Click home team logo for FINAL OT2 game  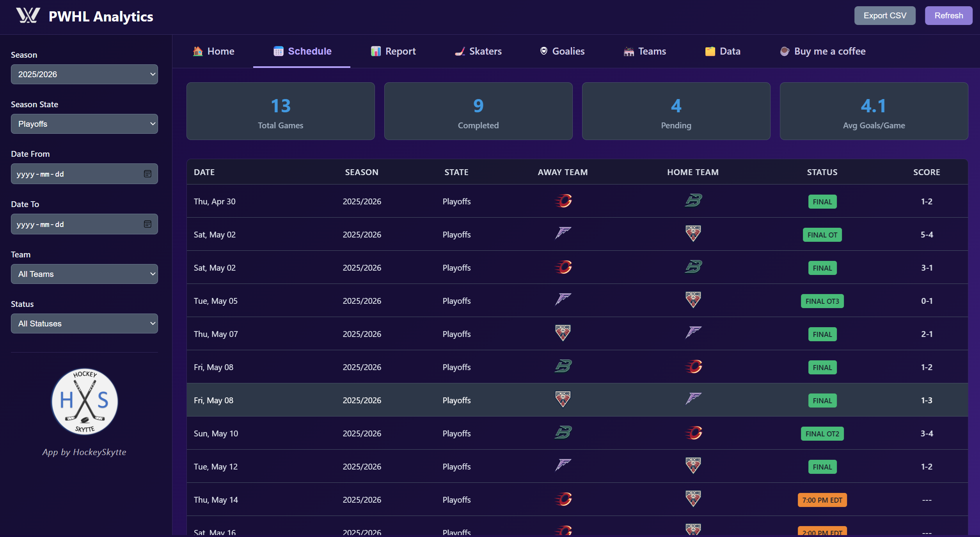point(693,433)
